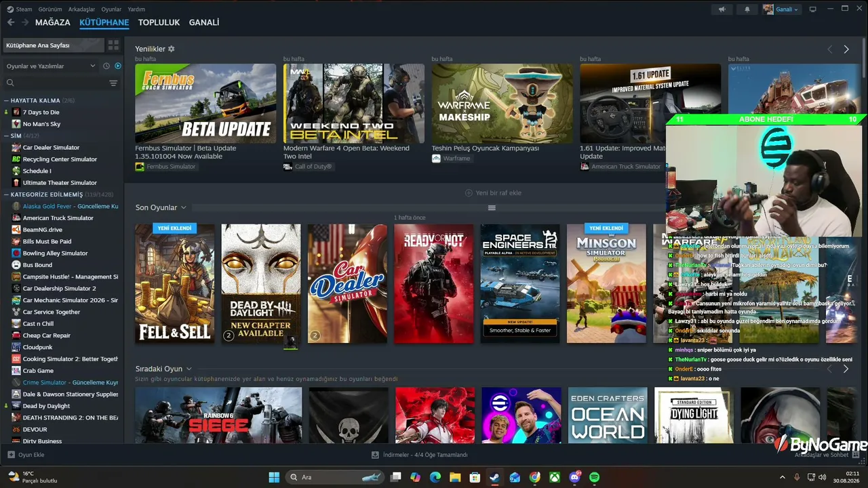Switch library to grid collections view

[x=113, y=45]
